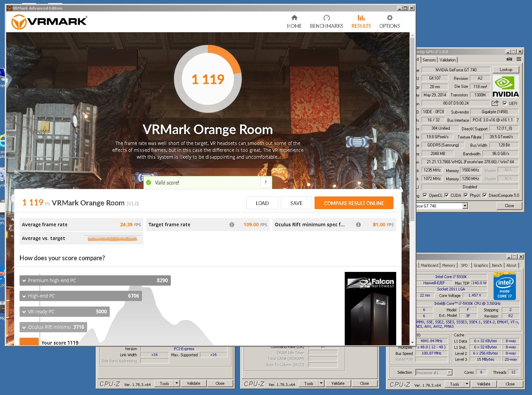Screen dimensions: 532x395
Task: Open Memory tab in CPU-Z
Action: click(x=449, y=265)
